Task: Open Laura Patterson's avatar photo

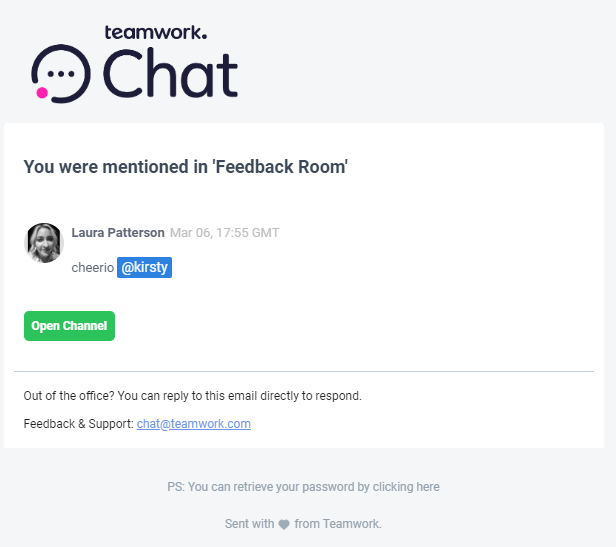Action: 44,243
